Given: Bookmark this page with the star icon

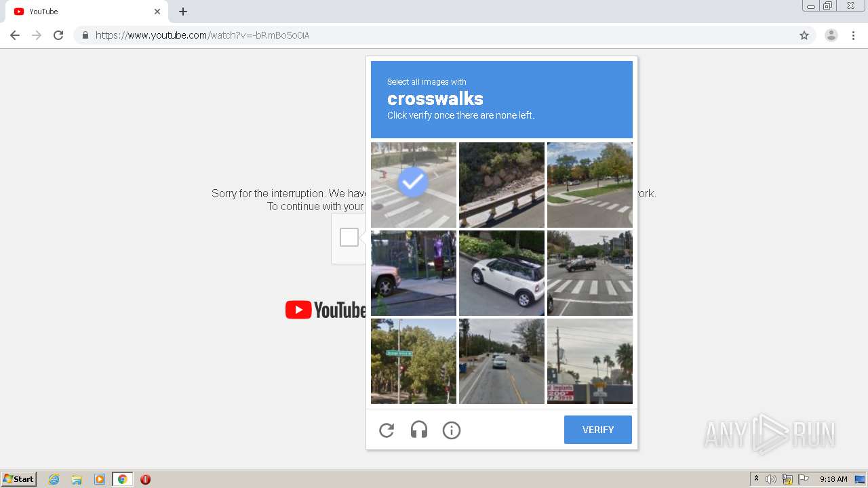Looking at the screenshot, I should point(804,35).
